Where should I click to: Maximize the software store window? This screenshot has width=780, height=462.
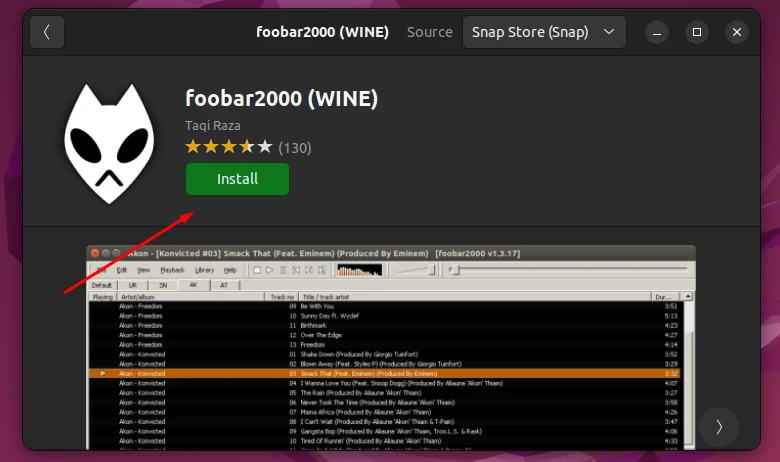[x=697, y=32]
